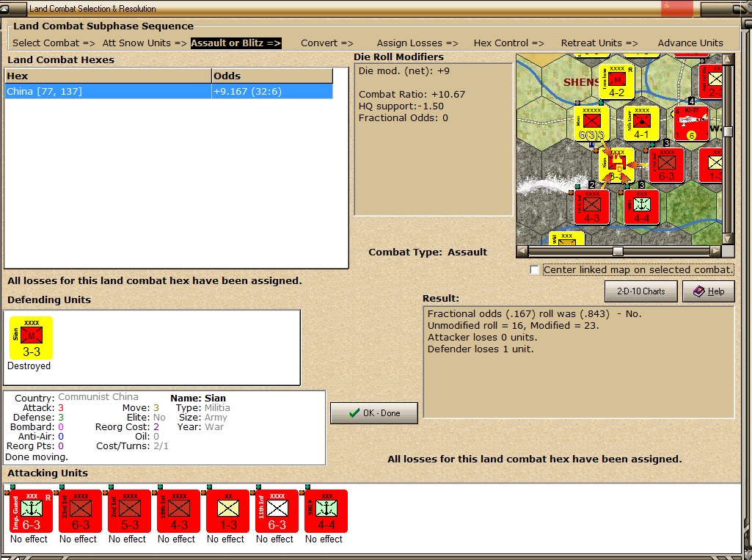Open Help
This screenshot has height=560, width=752.
pos(709,291)
